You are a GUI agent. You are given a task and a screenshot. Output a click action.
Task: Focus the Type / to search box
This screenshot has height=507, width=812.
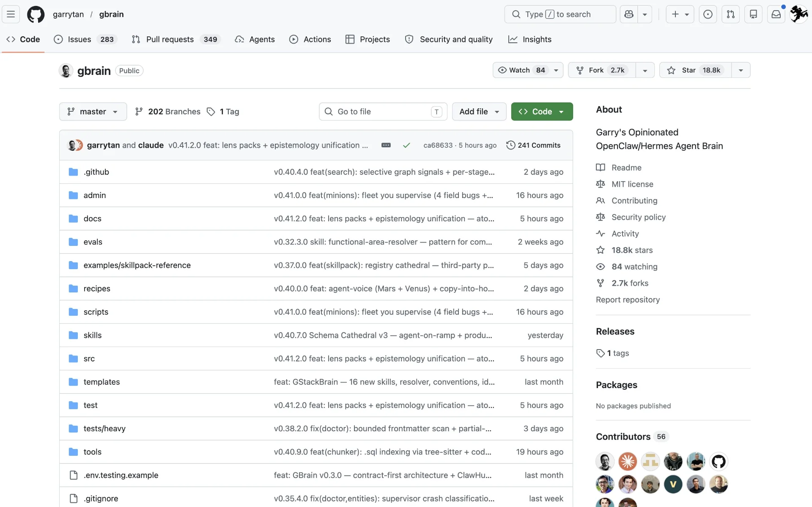tap(560, 14)
